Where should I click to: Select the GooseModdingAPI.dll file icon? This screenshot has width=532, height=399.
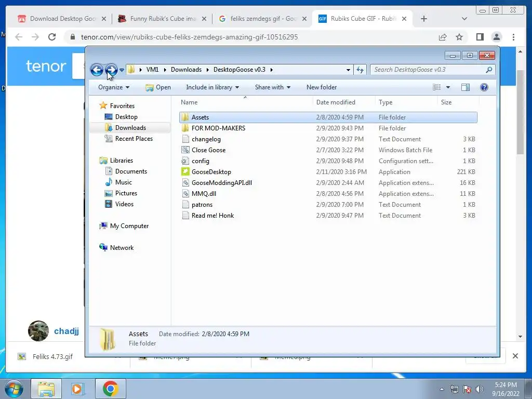pos(185,182)
